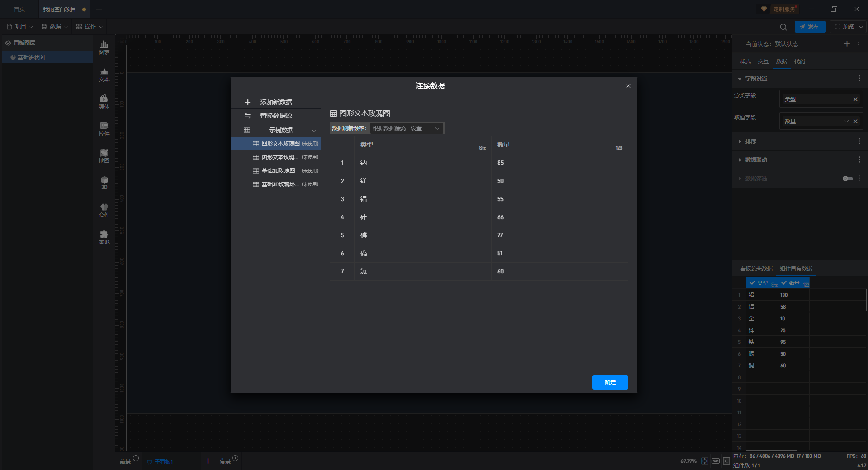Close the 连接数据 dialog
Screen dimensions: 868x470
click(628, 86)
